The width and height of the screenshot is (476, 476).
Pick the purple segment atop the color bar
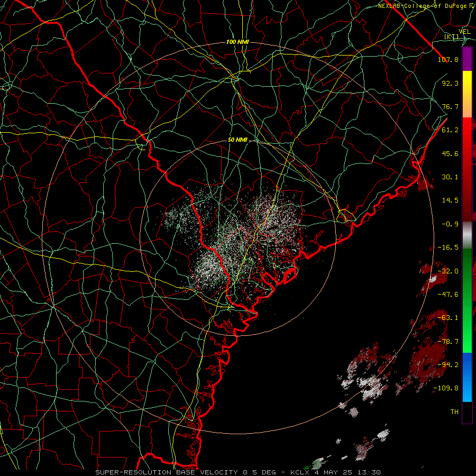pos(467,59)
